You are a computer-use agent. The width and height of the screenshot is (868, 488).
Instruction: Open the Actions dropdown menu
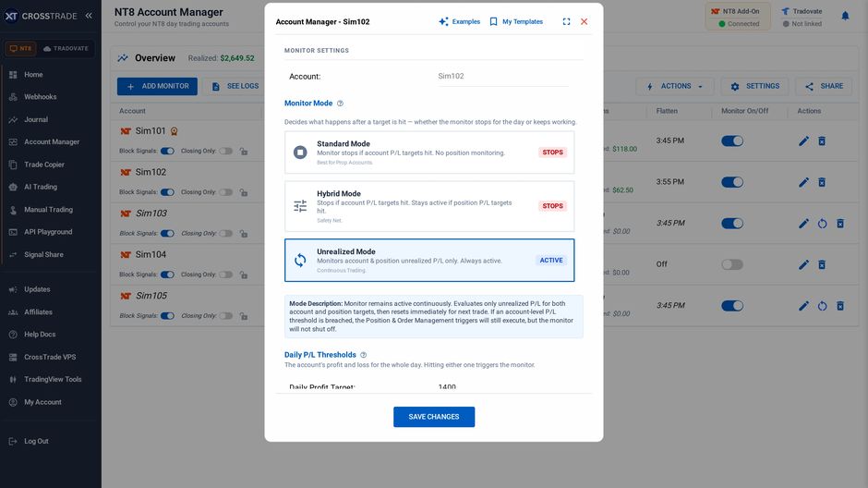(x=675, y=86)
